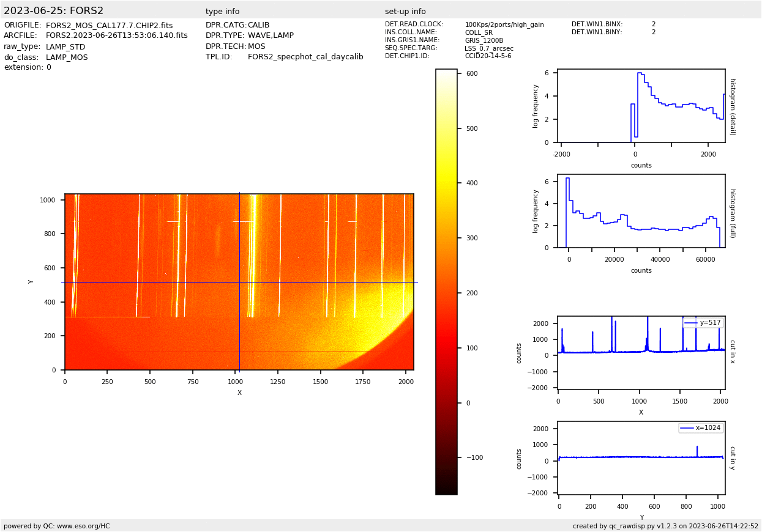Click the TPL.ID value FORS2_specphot_cal_daycalib

point(305,57)
